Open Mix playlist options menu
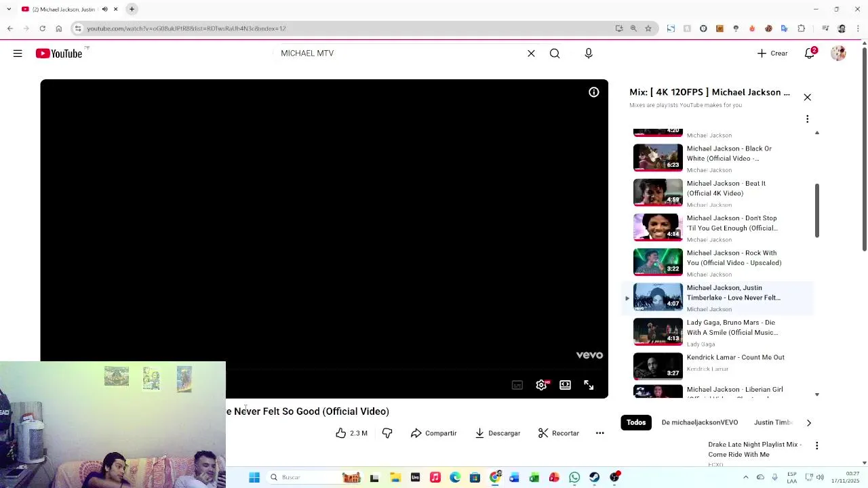 pos(807,119)
